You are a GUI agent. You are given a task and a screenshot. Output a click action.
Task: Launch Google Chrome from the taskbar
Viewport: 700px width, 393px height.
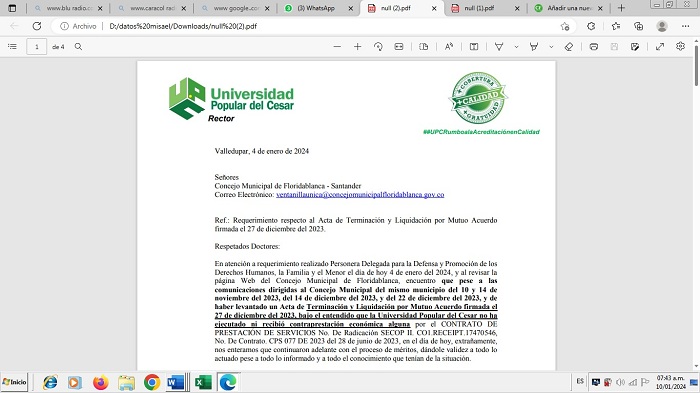pyautogui.click(x=152, y=382)
